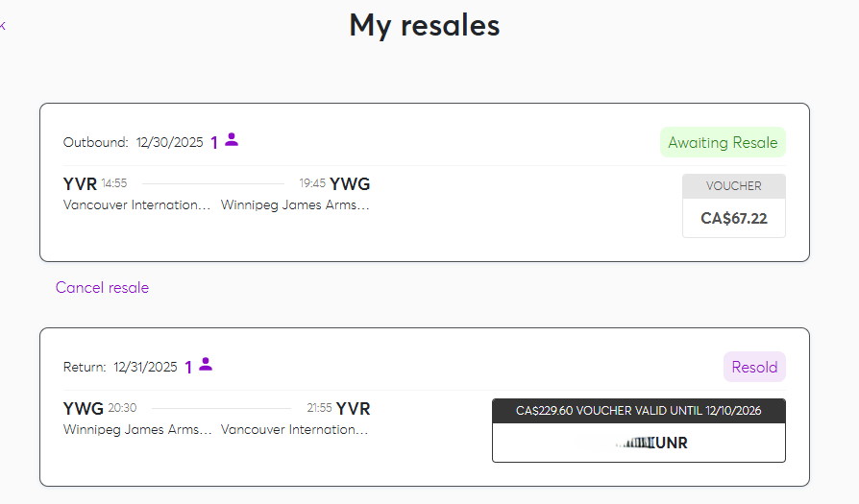Click the Winnipeg James Arms… label on the Return card
This screenshot has height=504, width=859.
[138, 429]
